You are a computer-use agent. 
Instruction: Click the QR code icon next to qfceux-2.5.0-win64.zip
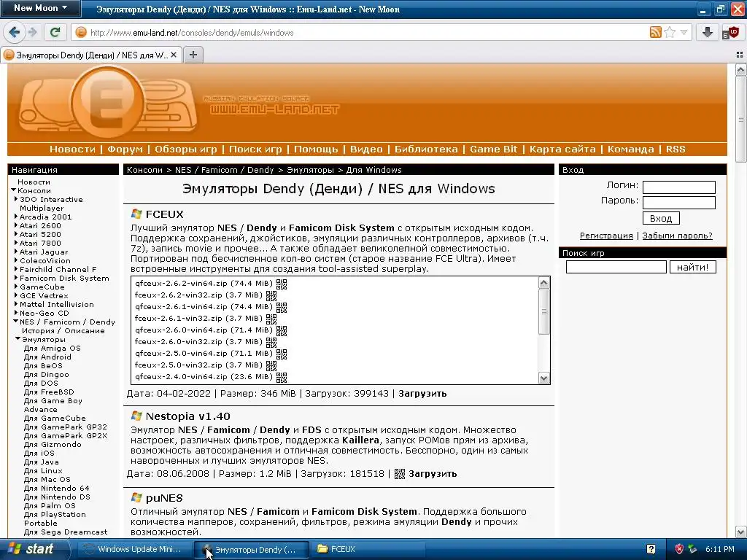(282, 354)
